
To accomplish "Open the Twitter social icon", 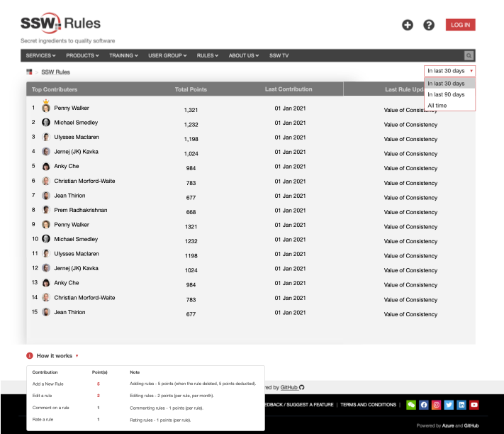I will (449, 405).
